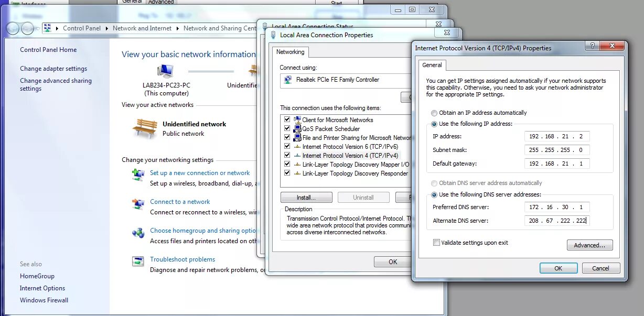Click the TCP/IPv4 protocol icon
644x316 pixels.
tap(297, 156)
